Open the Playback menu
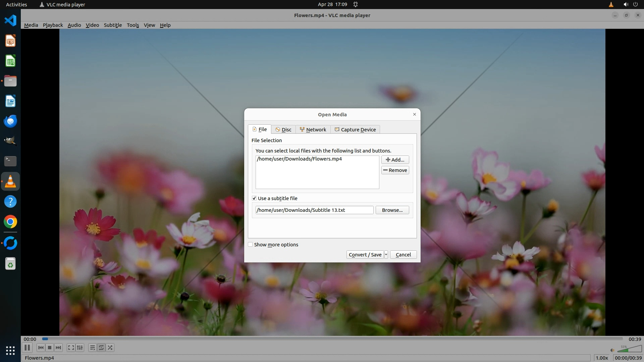644x362 pixels. [53, 25]
